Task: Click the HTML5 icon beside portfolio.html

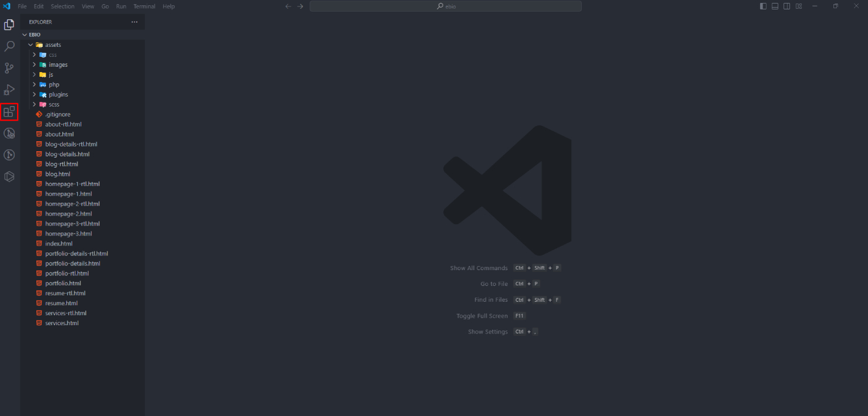Action: tap(39, 284)
